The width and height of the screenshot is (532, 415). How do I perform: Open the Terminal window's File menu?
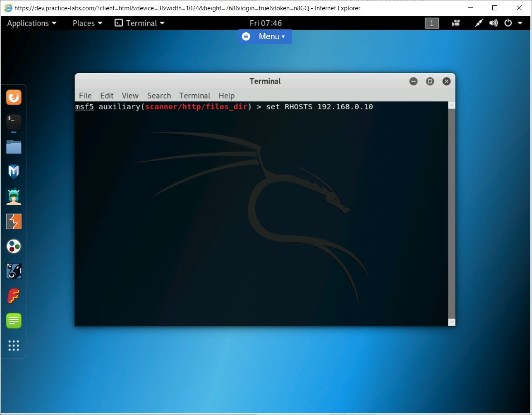pyautogui.click(x=85, y=96)
